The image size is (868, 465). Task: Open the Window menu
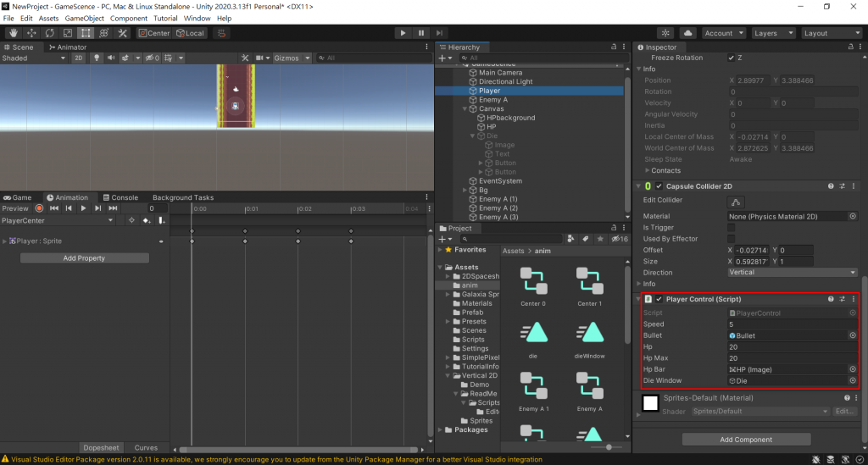[197, 19]
